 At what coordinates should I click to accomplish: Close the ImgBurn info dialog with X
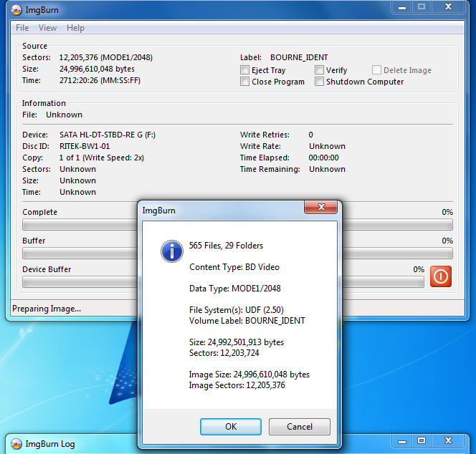[321, 207]
